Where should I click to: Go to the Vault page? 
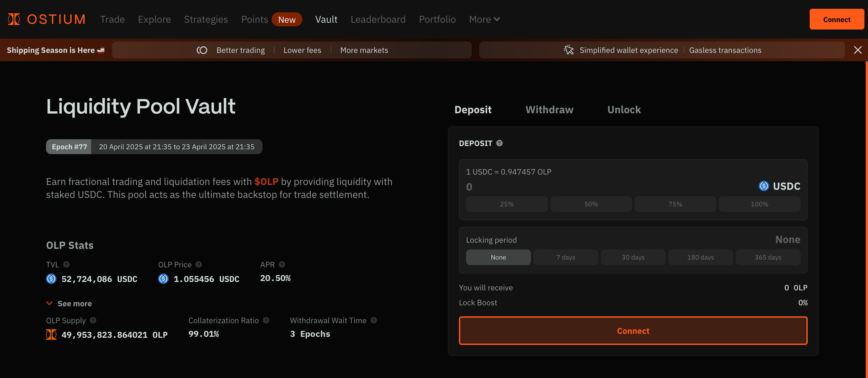[326, 19]
